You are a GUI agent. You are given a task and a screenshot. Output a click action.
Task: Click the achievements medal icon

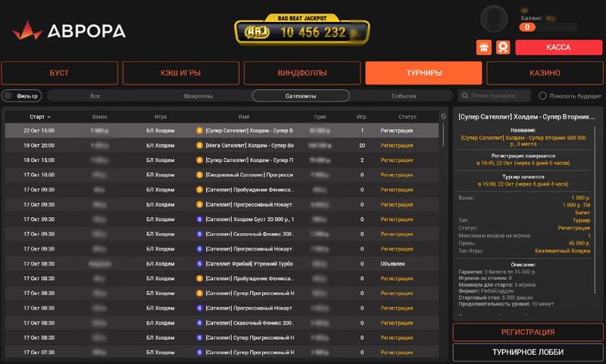(x=502, y=48)
